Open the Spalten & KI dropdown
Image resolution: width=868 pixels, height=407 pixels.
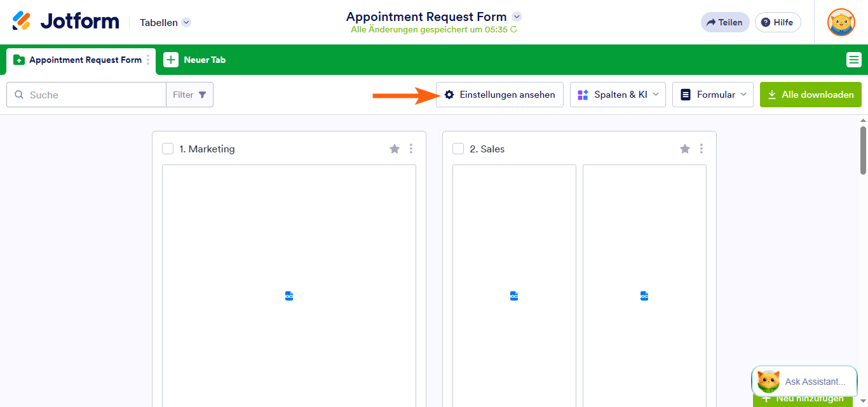click(617, 95)
